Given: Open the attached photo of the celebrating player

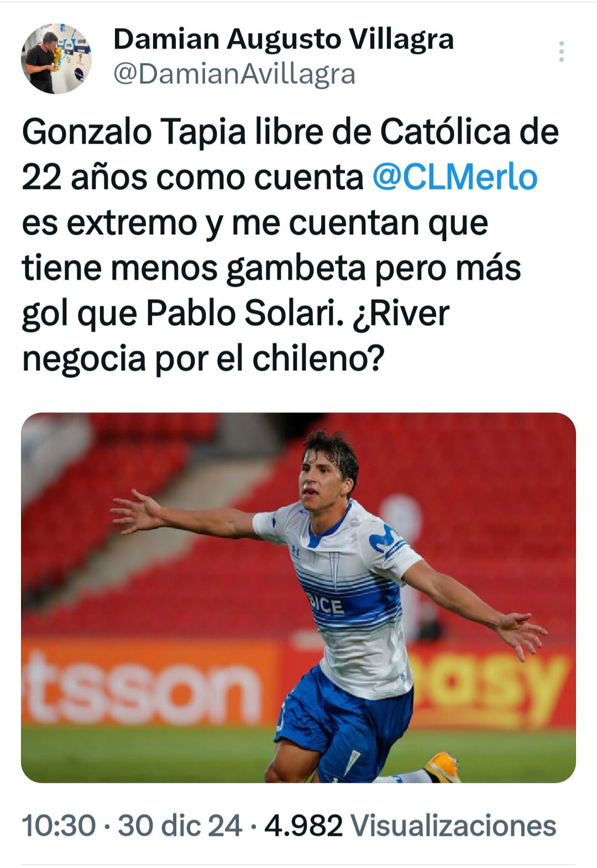Looking at the screenshot, I should (x=298, y=598).
